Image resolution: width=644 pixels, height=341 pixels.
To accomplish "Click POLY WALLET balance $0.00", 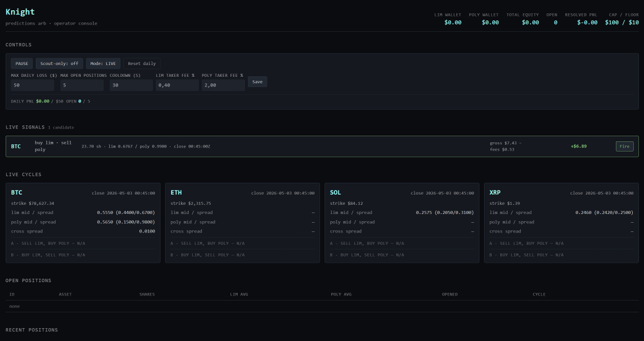I will pyautogui.click(x=490, y=23).
